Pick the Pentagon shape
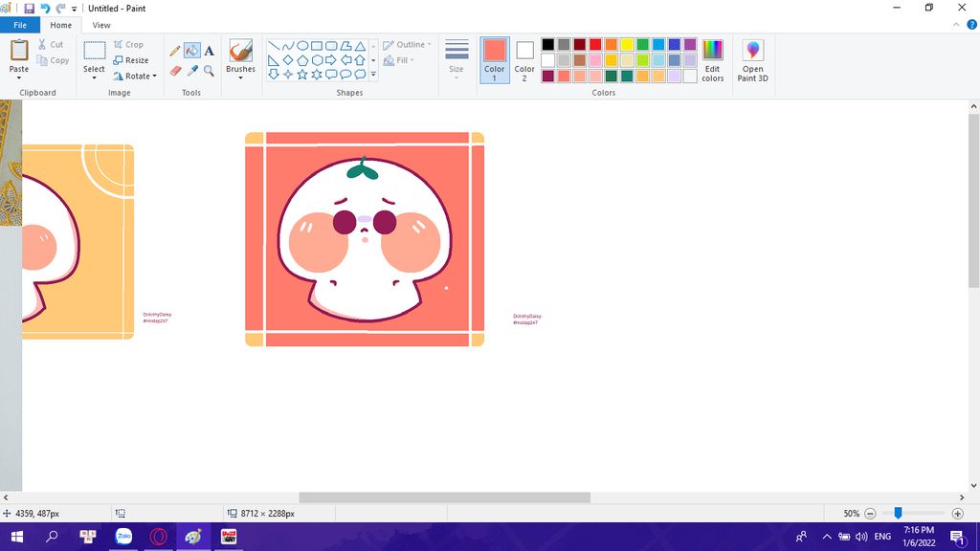Viewport: 980px width, 551px height. (x=301, y=60)
